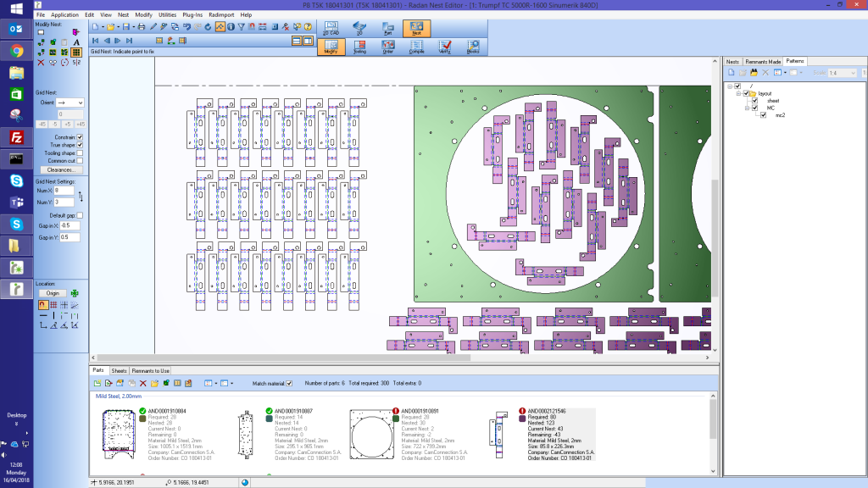Click the Print icon in toolbar

142,27
